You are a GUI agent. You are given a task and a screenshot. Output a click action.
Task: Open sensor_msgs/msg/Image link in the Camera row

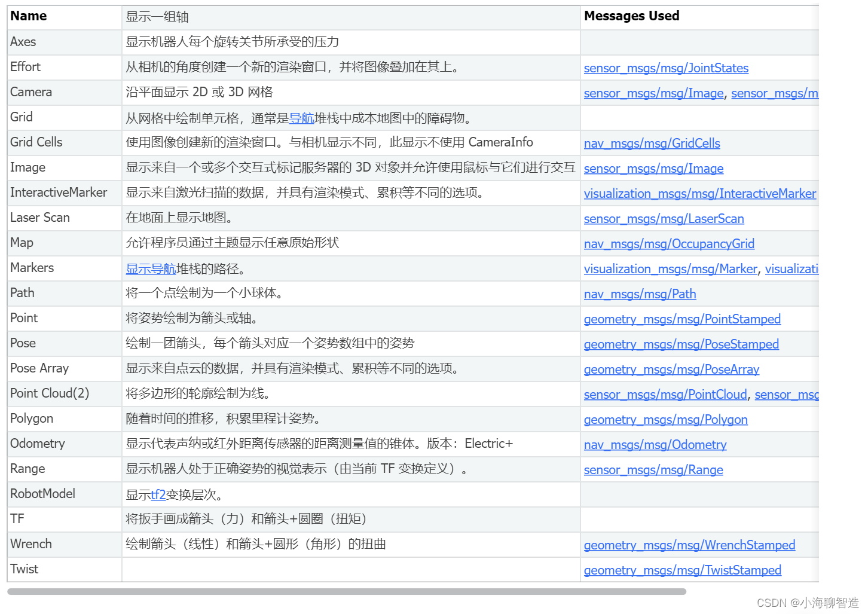[654, 93]
